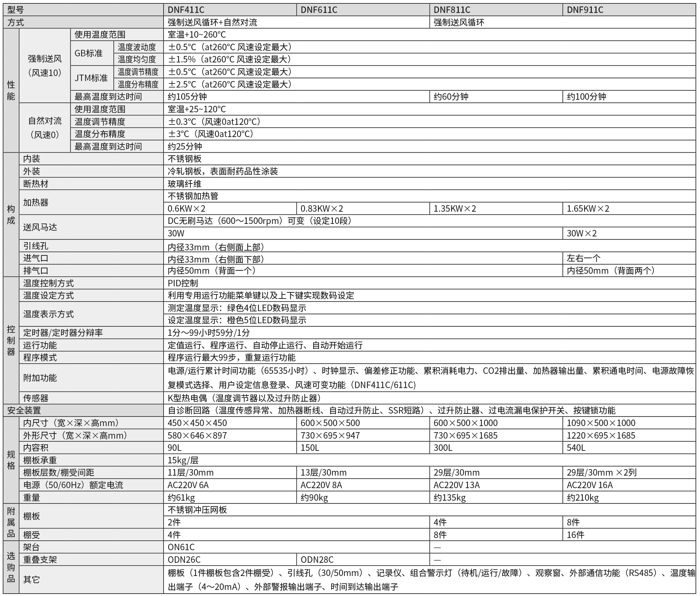This screenshot has width=700, height=596.
Task: Click the 1220×695×1685 outer size cell
Action: 629,435
